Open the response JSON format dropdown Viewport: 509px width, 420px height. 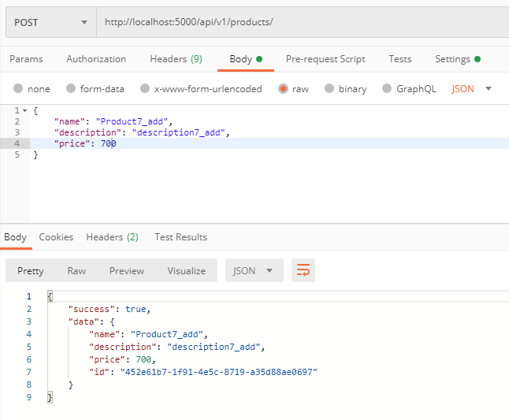(x=254, y=270)
